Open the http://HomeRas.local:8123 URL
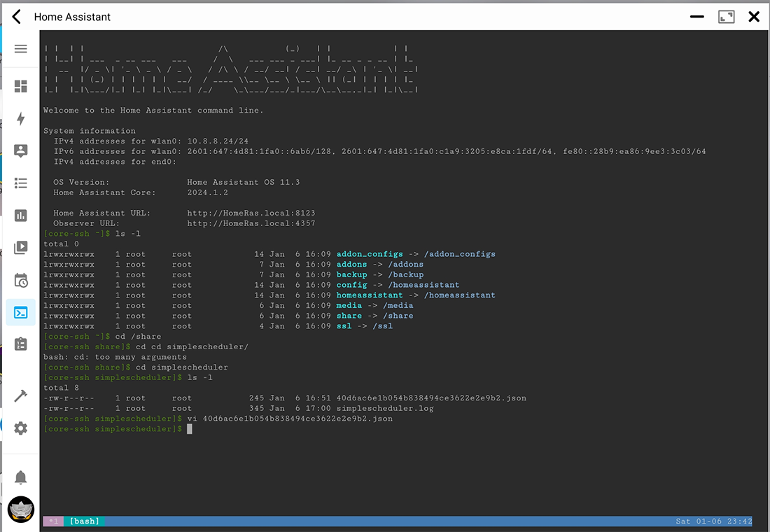This screenshot has width=770, height=532. pos(251,213)
